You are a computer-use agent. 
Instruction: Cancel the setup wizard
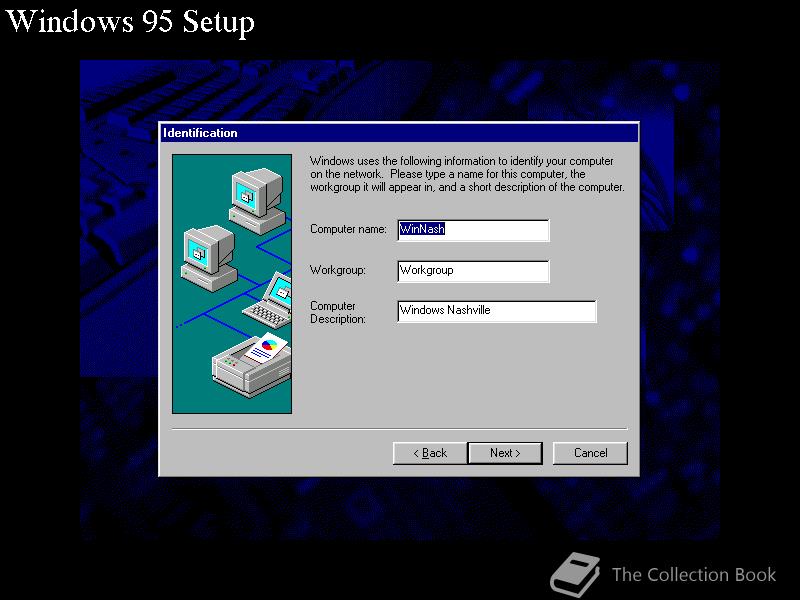pos(590,453)
